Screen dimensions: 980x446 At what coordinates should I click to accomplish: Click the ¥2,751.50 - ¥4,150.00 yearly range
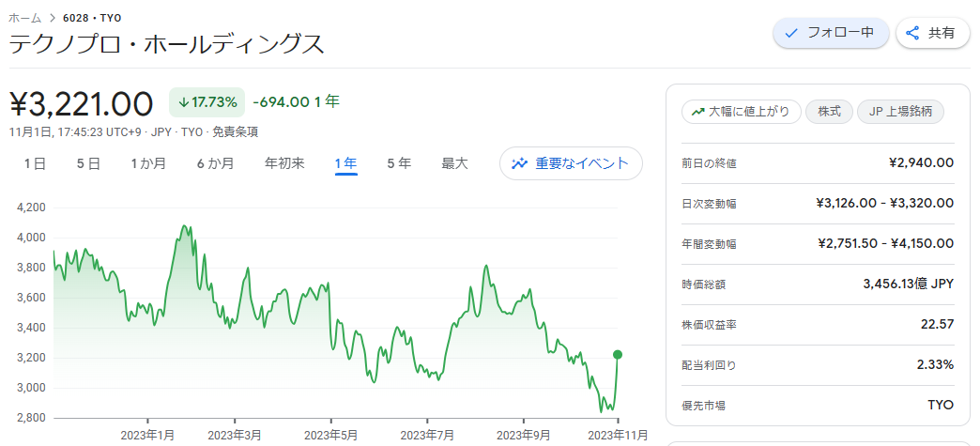885,243
